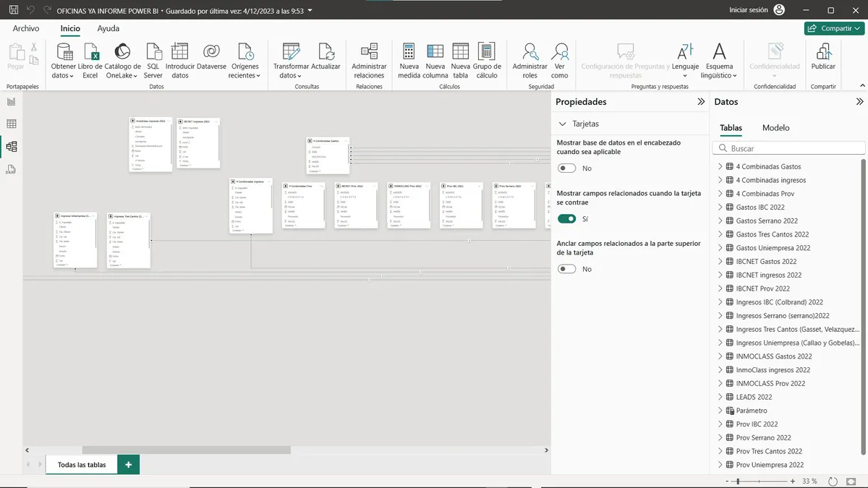
Task: Switch to the Modelo tab
Action: tap(776, 128)
